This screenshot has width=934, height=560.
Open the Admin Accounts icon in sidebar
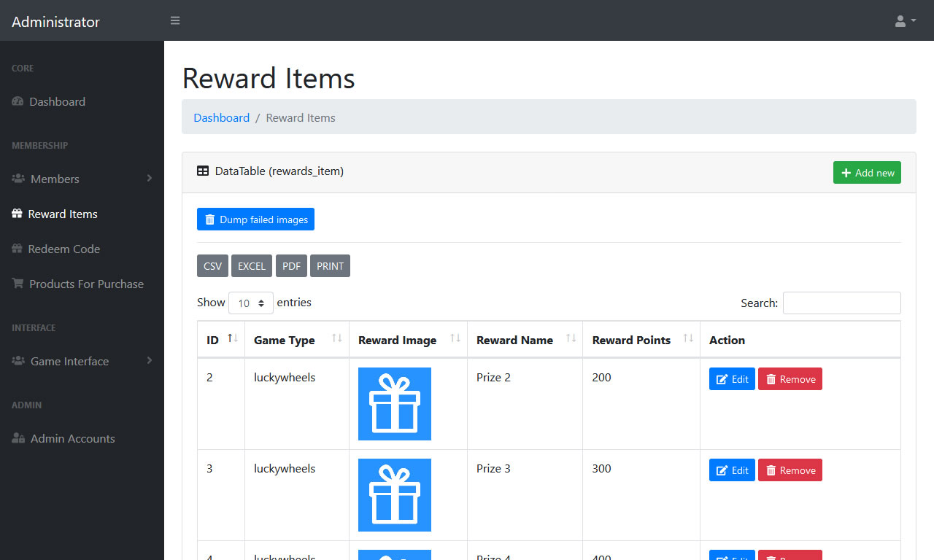[x=16, y=438]
